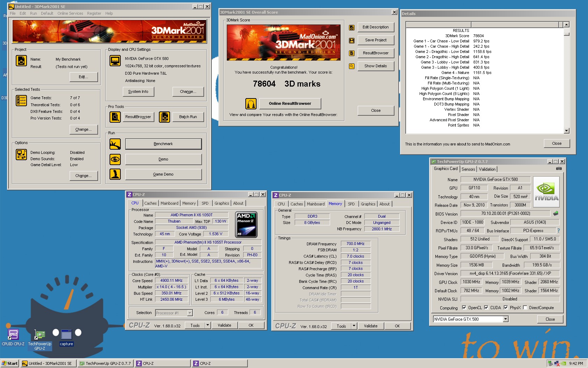The image size is (588, 368).
Task: Switch to TechPowerUp GPU-Z taskbar button
Action: click(x=105, y=363)
